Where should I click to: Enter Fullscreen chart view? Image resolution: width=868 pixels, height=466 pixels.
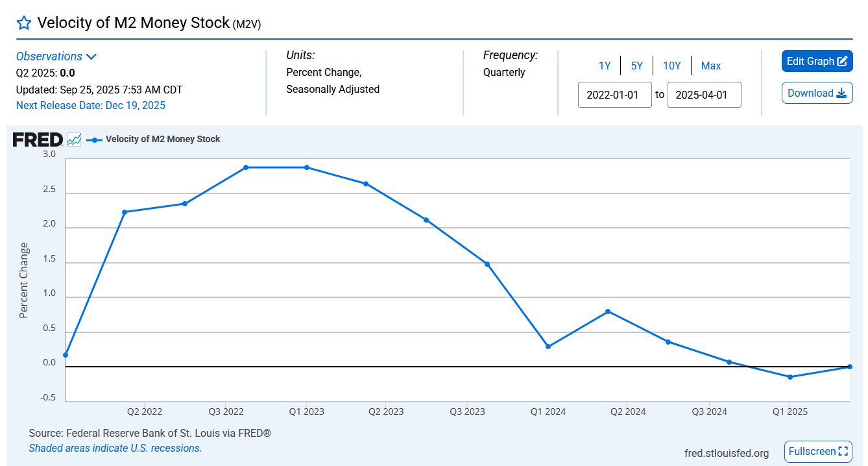pyautogui.click(x=818, y=452)
